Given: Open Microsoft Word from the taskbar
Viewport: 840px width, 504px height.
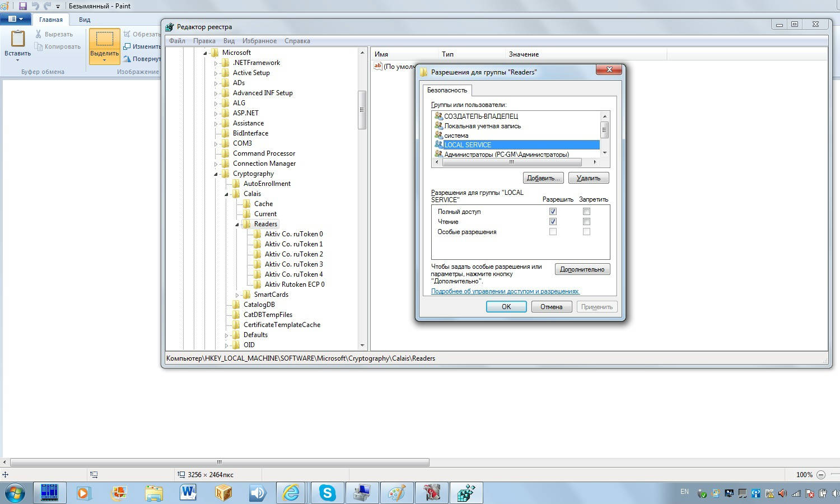Looking at the screenshot, I should point(188,493).
